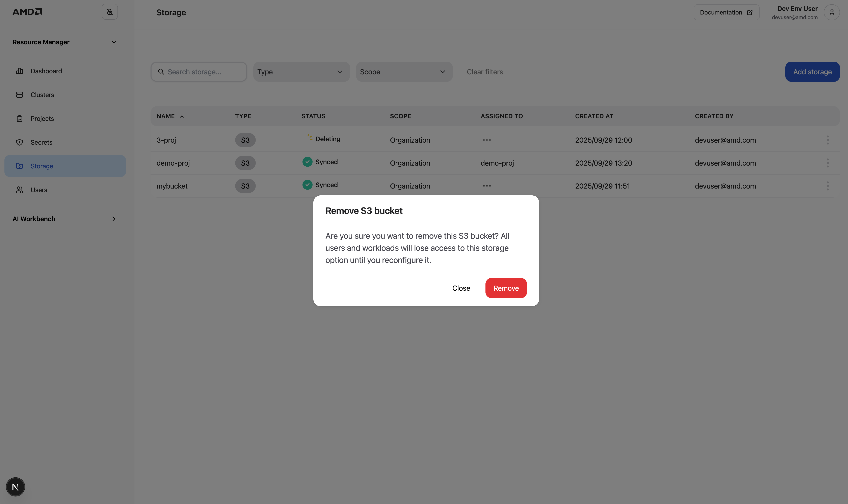Image resolution: width=848 pixels, height=504 pixels.
Task: Click the Storage folder icon in sidebar
Action: point(19,166)
